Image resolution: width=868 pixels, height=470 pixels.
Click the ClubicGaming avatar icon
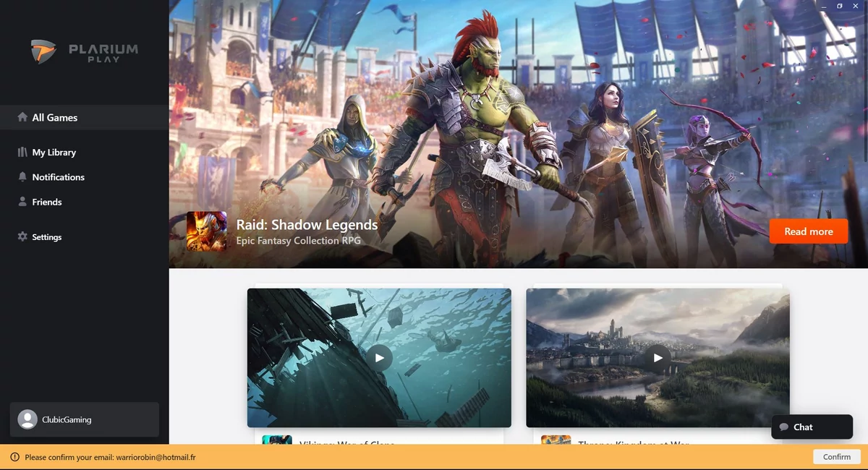coord(27,419)
